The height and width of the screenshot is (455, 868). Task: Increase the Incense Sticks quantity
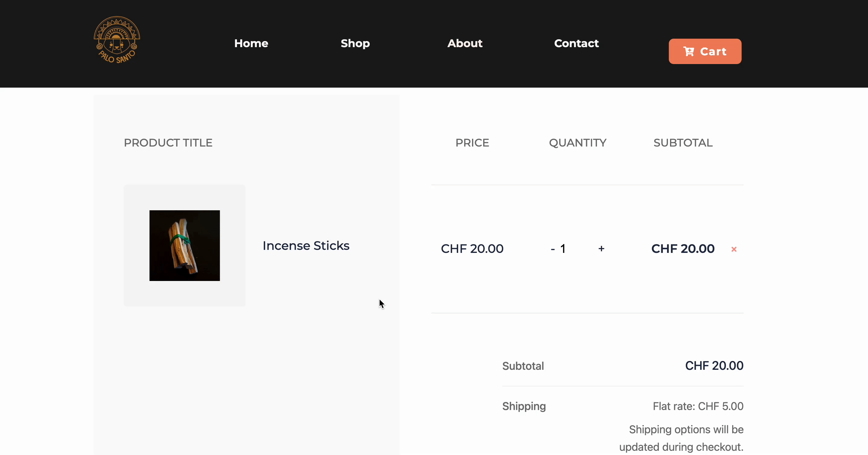click(602, 249)
